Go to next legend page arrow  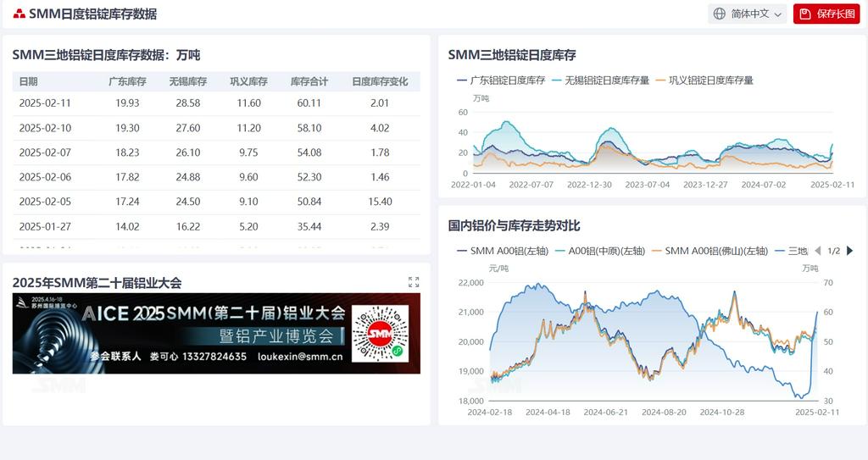click(x=849, y=251)
